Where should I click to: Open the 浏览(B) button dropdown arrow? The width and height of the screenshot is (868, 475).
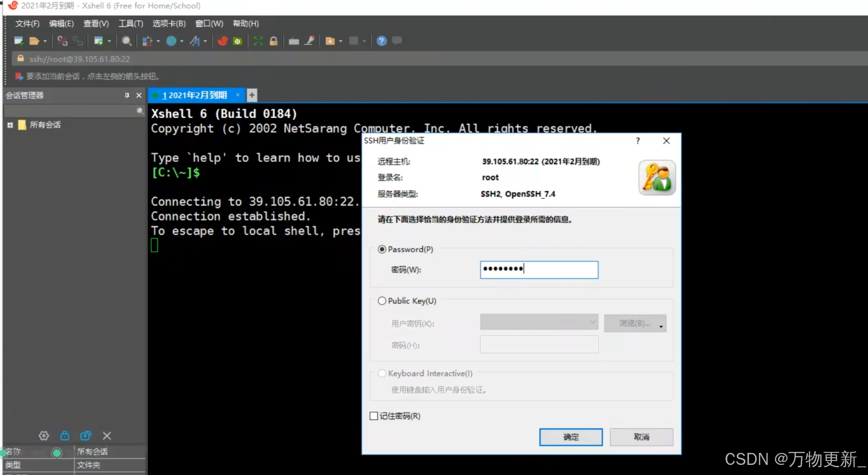point(661,326)
